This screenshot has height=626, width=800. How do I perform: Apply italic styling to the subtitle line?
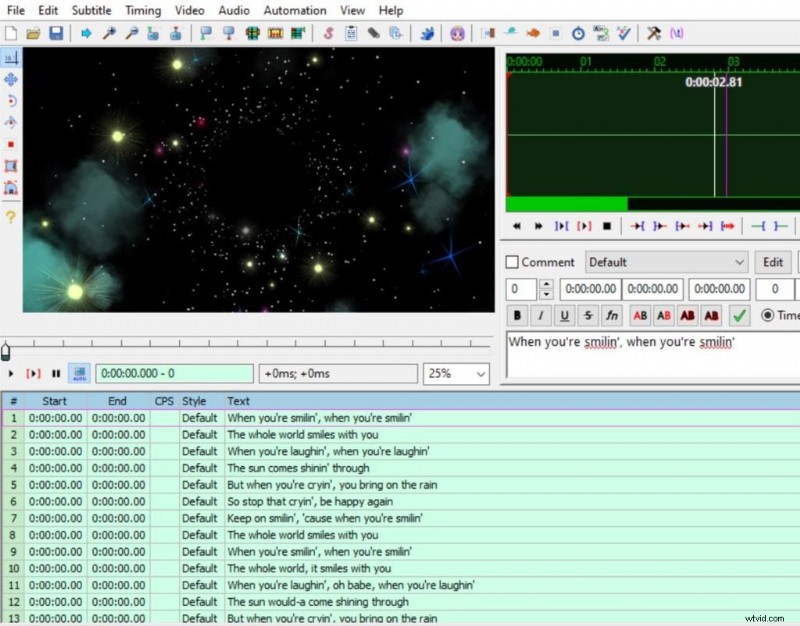pyautogui.click(x=540, y=315)
